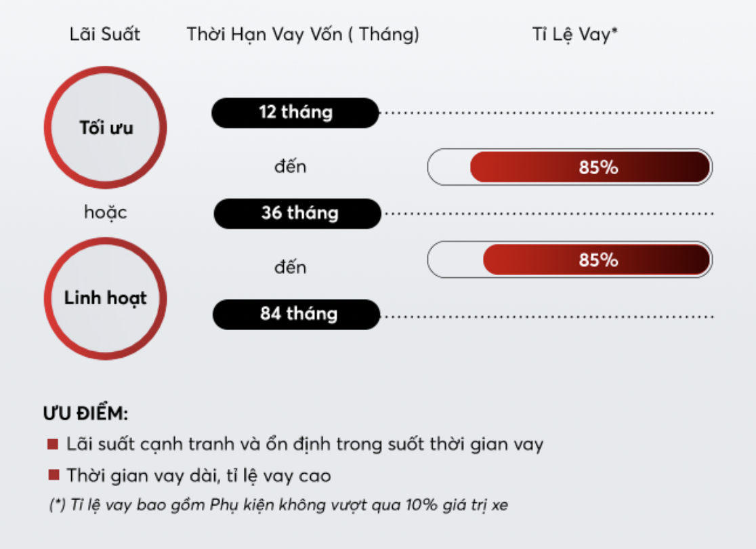Choose the 36 tháng loan term pill

tap(298, 213)
